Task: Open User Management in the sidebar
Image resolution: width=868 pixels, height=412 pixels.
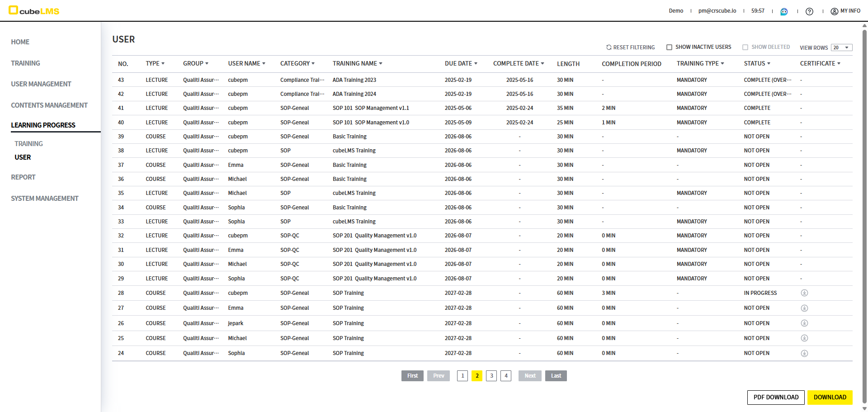Action: 41,84
